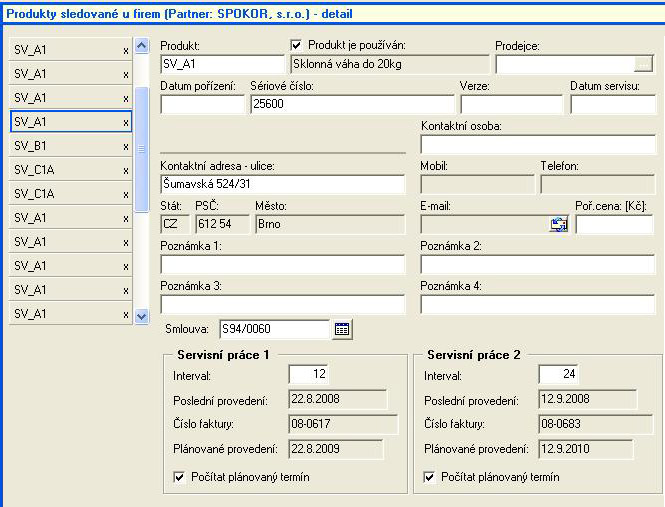Click the Sériové číslo field containing 25600
The width and height of the screenshot is (665, 507).
tap(351, 104)
